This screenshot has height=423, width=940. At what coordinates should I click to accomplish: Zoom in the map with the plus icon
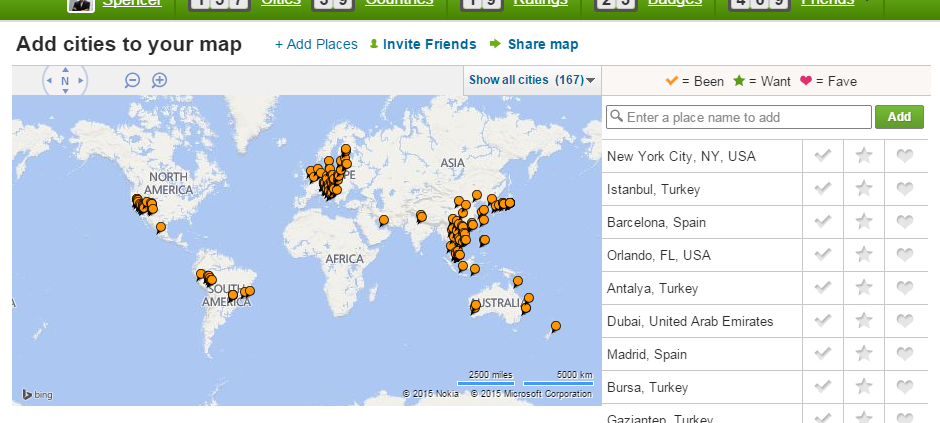pyautogui.click(x=159, y=80)
